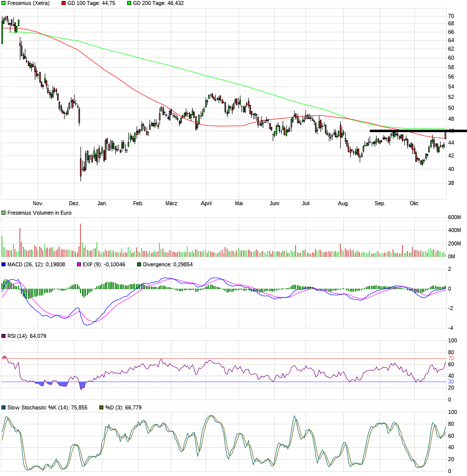The image size is (467, 476).
Task: Click the 'EXP (9): -0,10046' label
Action: pyautogui.click(x=104, y=264)
